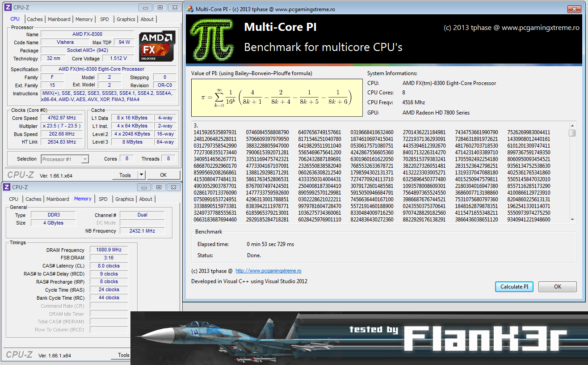Switch to the Caches tab in top CPU-Z window
The image size is (588, 365).
click(35, 19)
